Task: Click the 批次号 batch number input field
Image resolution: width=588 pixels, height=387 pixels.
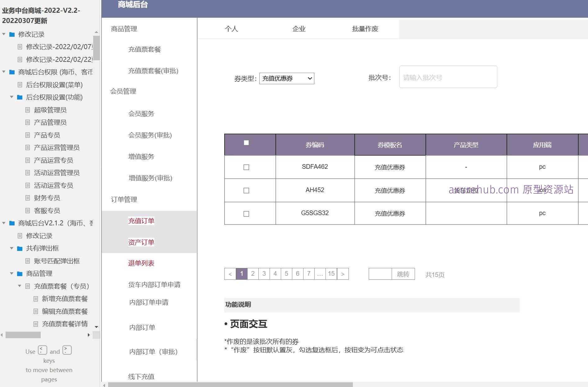Action: tap(448, 77)
